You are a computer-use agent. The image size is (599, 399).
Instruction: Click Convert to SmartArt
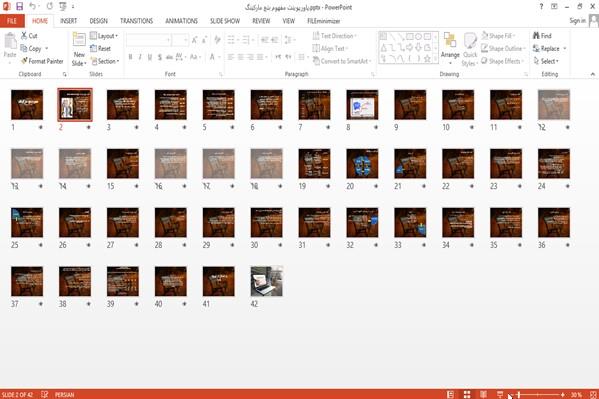(342, 61)
